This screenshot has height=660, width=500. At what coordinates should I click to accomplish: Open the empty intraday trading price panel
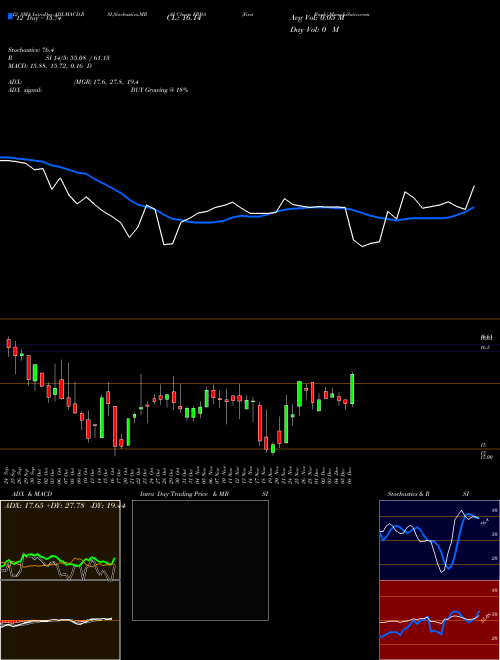[200, 560]
